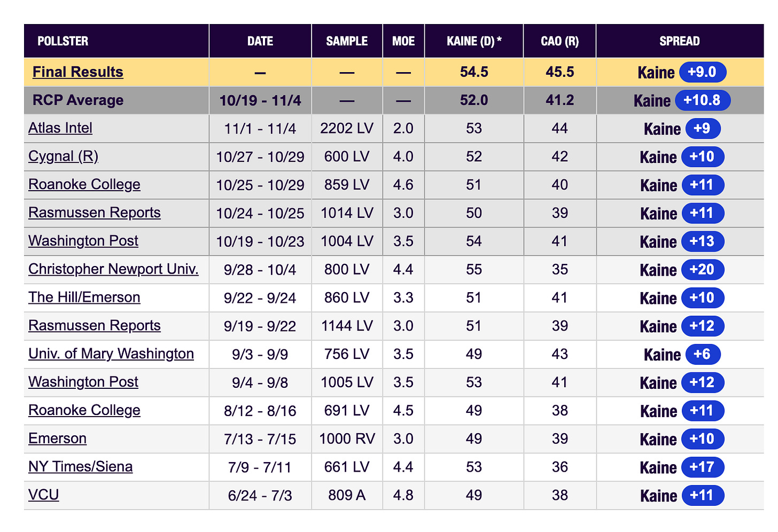The height and width of the screenshot is (532, 778).
Task: Click the MOE column header
Action: tap(403, 41)
